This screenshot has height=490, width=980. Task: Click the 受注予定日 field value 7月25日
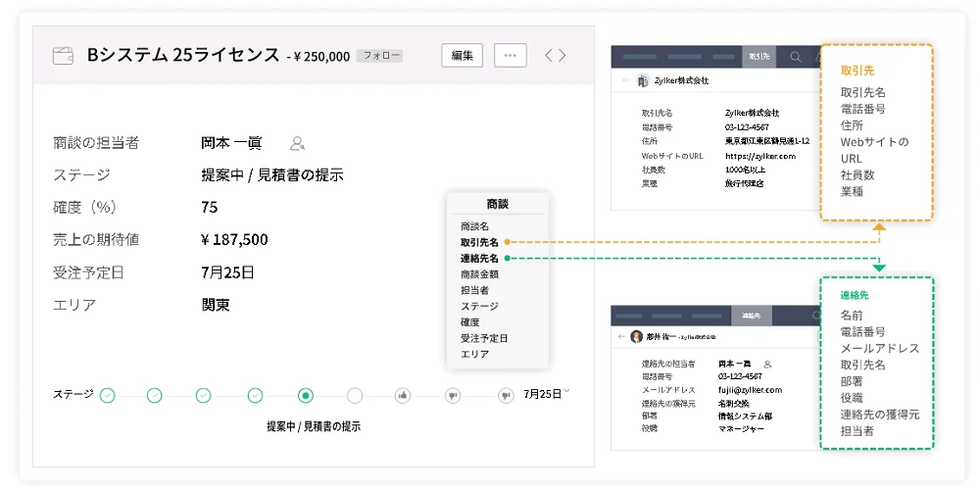pyautogui.click(x=227, y=272)
